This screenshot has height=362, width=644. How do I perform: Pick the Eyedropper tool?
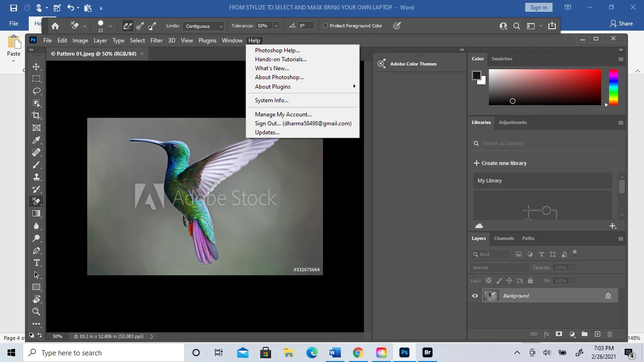[36, 140]
